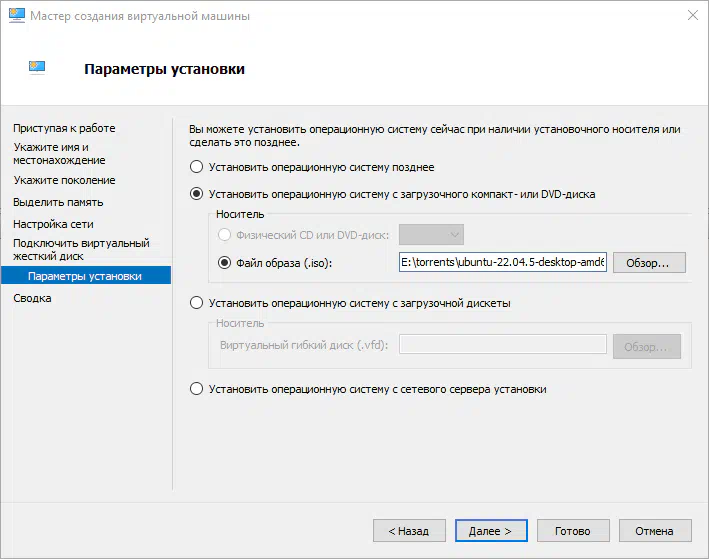Choose 'Файл образа (.iso)' radio button

(224, 262)
